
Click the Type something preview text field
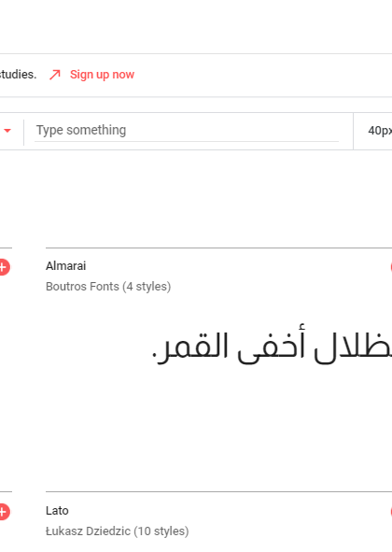click(x=187, y=130)
